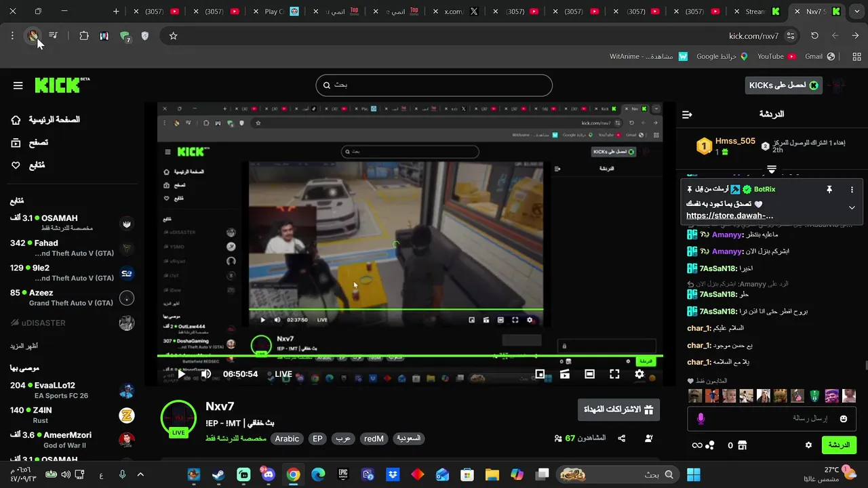868x488 pixels.
Task: Open the store.dawah link in pinned message
Action: (730, 216)
